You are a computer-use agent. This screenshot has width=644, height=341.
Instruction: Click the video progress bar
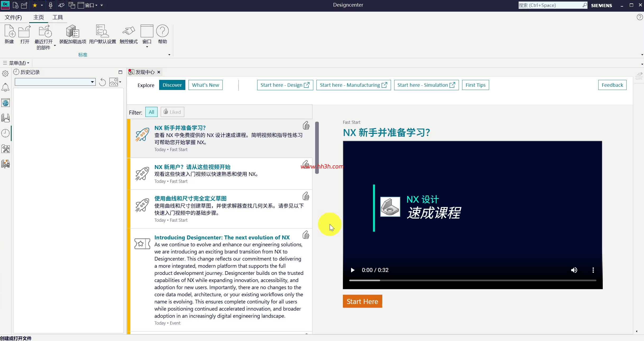(473, 280)
